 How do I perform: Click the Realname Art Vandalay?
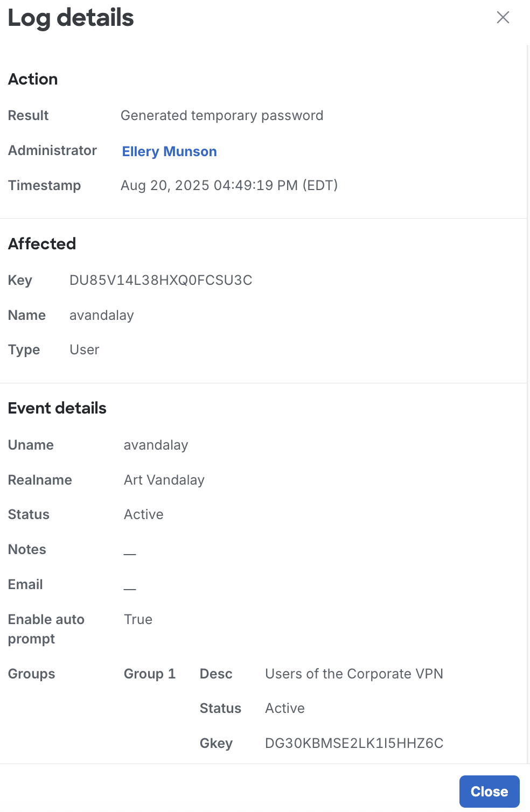(164, 480)
